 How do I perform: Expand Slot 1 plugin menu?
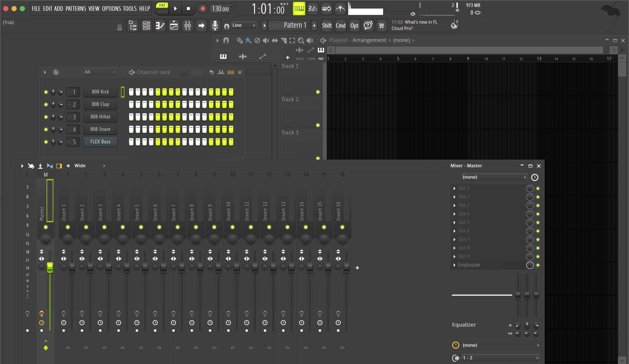pyautogui.click(x=454, y=188)
